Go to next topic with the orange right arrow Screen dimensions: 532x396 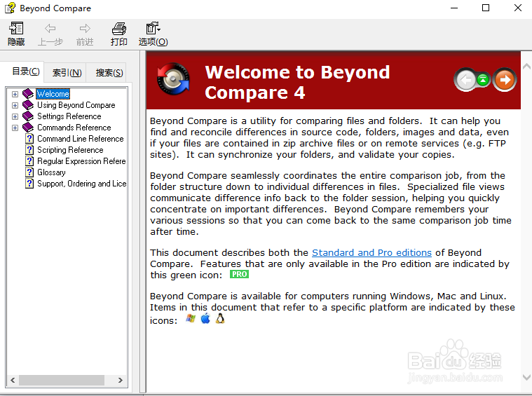(505, 80)
